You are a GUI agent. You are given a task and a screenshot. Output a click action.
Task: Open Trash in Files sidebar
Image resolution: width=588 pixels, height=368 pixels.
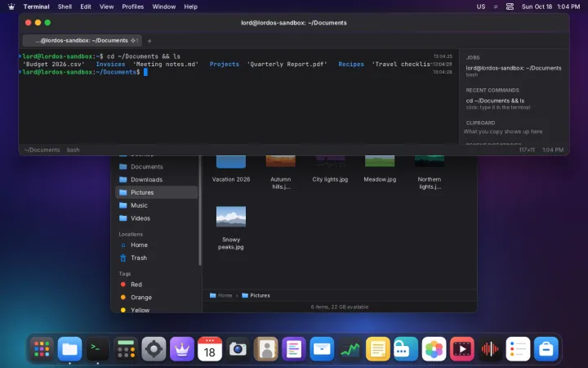[x=156, y=258]
